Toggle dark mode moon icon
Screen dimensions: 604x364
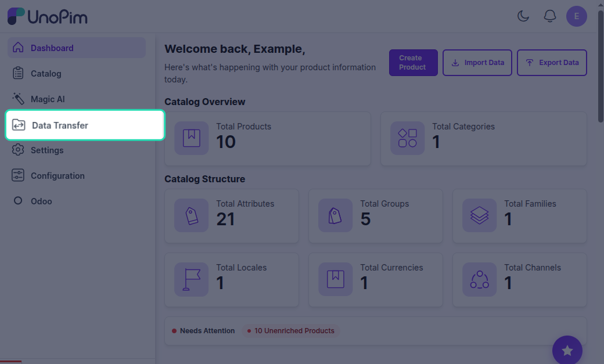[523, 16]
